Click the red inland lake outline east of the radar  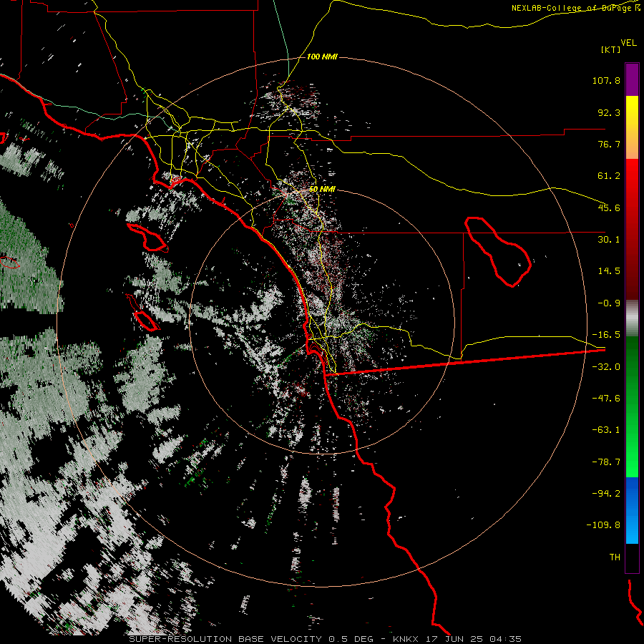pyautogui.click(x=498, y=252)
